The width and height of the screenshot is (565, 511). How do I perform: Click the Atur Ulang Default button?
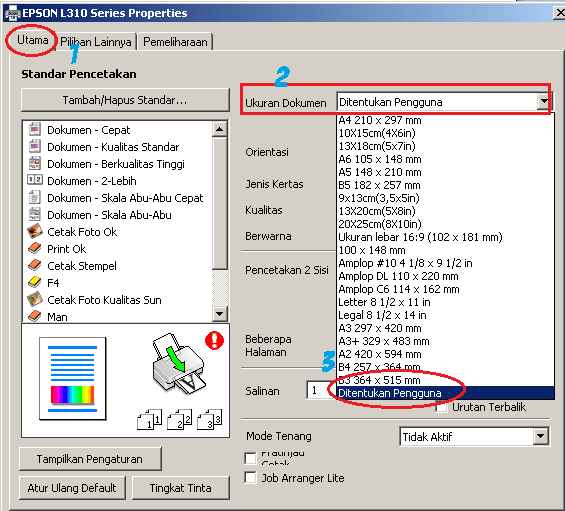[x=72, y=488]
